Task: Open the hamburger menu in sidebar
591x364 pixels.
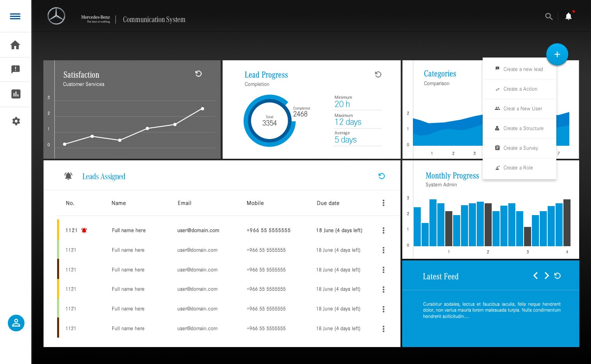Action: point(15,16)
